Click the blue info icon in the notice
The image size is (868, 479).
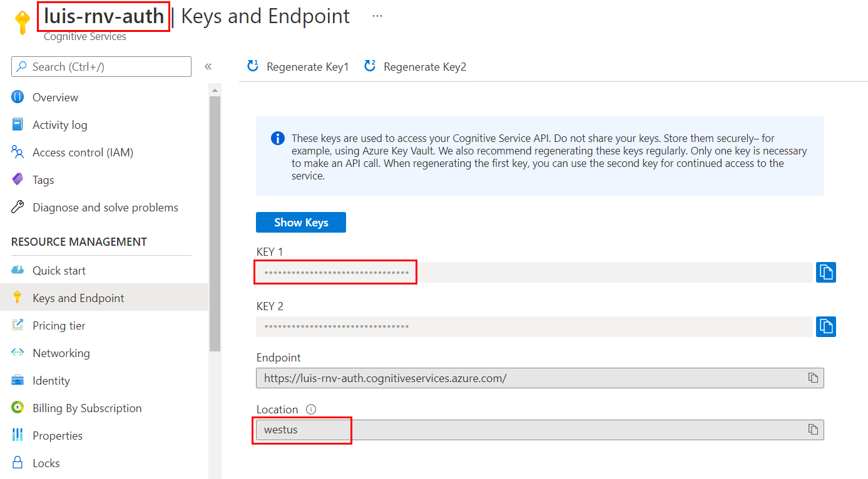(x=278, y=138)
